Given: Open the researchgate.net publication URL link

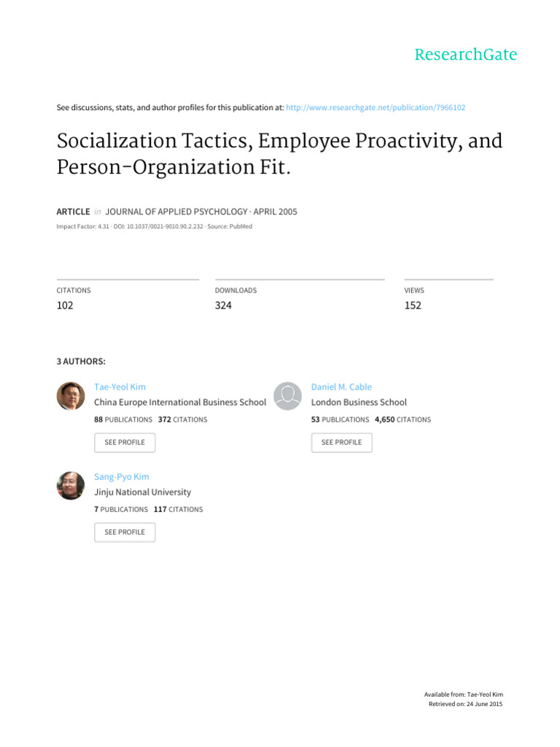Looking at the screenshot, I should coord(376,108).
